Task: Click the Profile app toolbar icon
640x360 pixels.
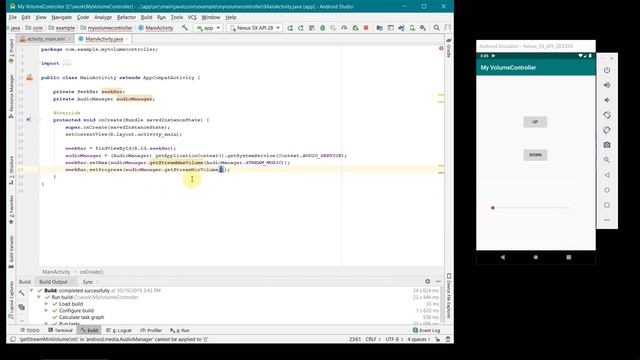Action: click(x=344, y=28)
